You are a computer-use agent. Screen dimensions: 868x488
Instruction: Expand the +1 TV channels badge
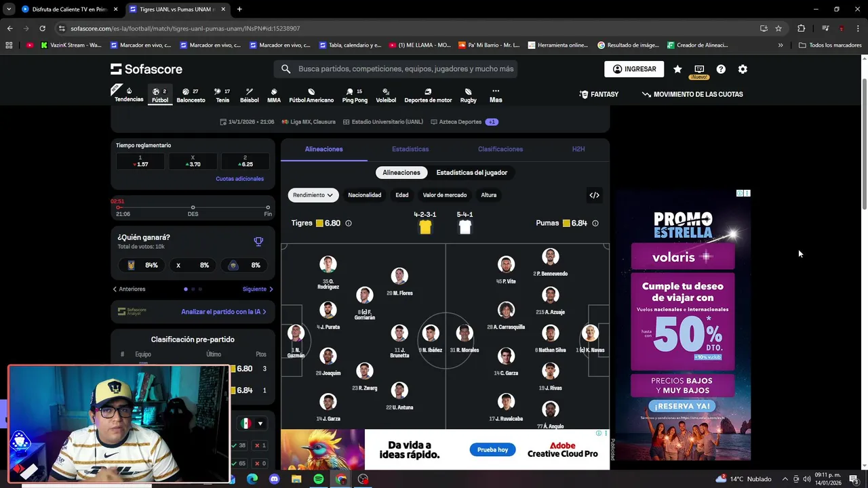click(x=492, y=122)
